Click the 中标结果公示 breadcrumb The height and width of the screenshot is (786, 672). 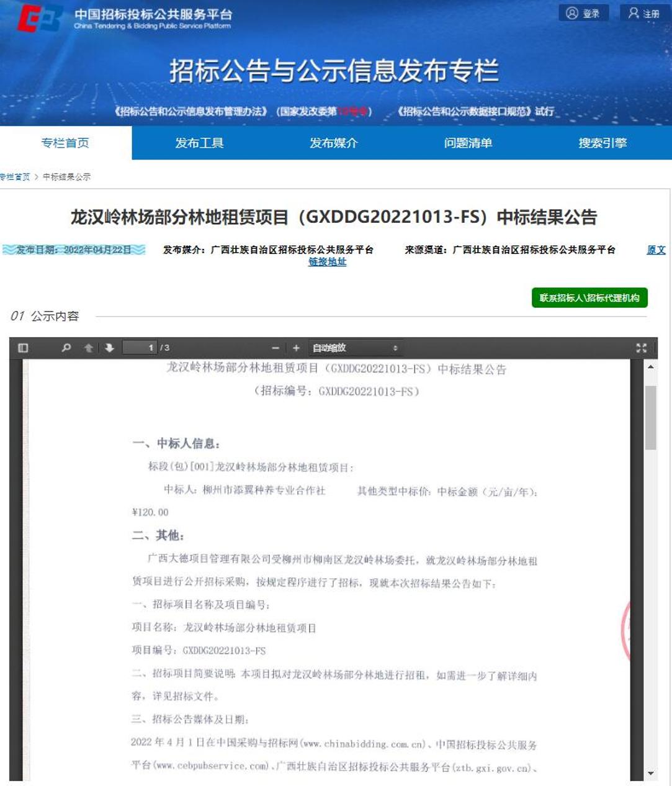coord(66,177)
